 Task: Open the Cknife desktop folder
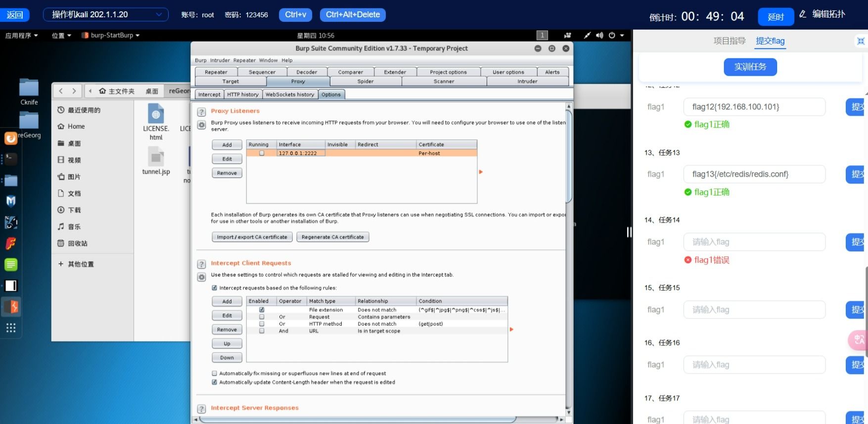(29, 92)
